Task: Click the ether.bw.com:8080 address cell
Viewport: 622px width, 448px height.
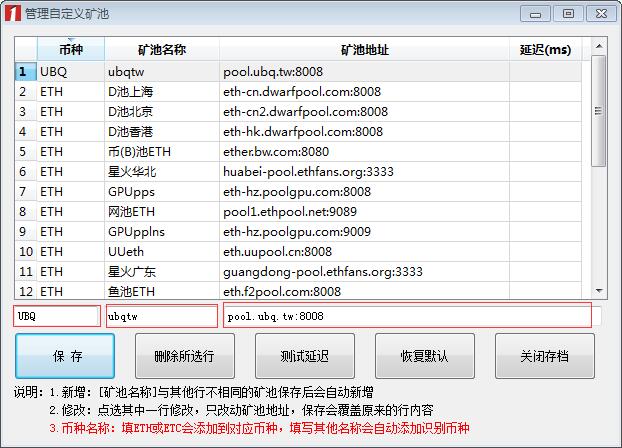Action: tap(365, 152)
